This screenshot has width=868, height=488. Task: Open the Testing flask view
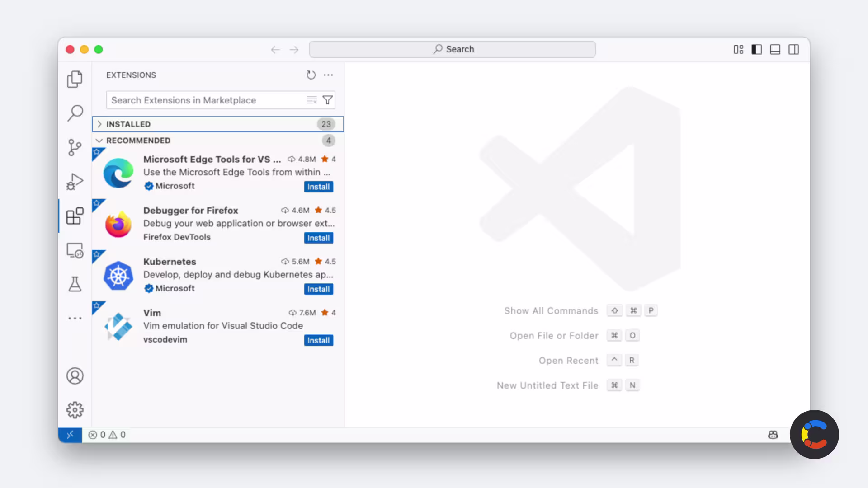click(x=75, y=284)
